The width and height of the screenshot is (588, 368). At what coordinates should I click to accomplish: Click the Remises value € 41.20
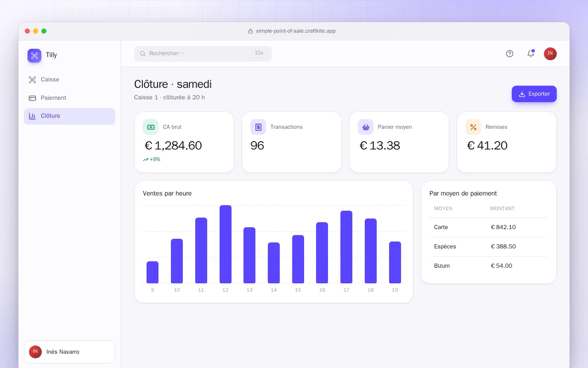pos(487,146)
